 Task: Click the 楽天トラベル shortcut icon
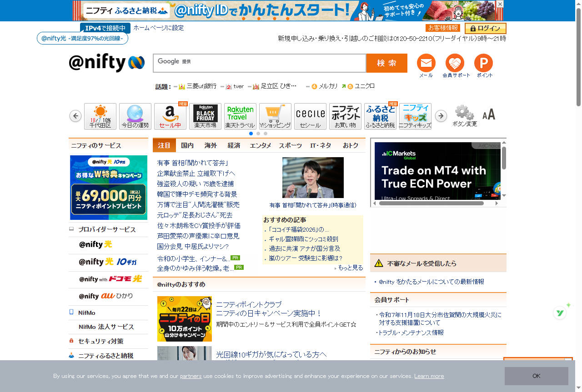click(x=240, y=116)
